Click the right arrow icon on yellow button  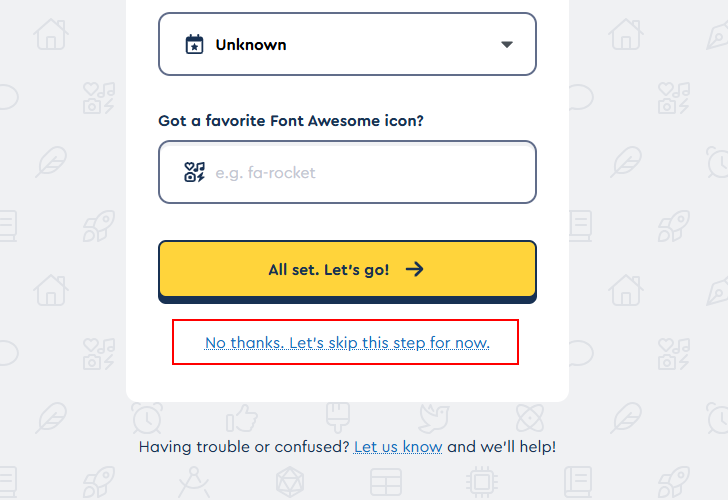(415, 269)
